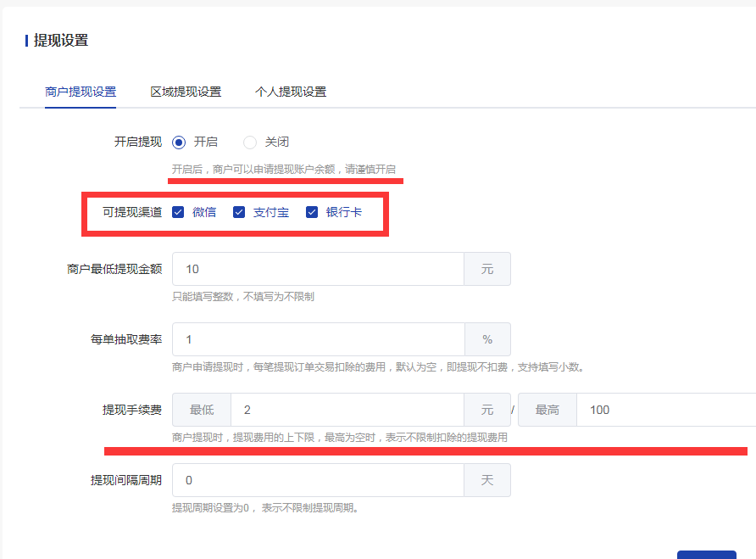
Task: Click hint starting 商户申请提现时
Action: tap(379, 367)
